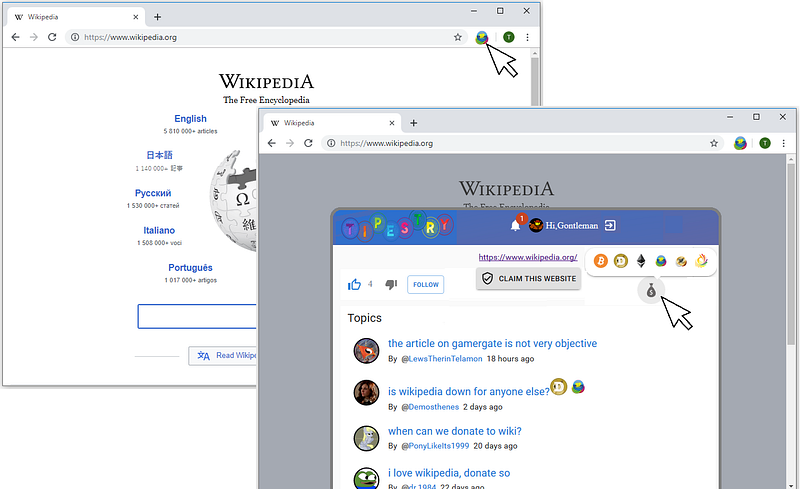Image resolution: width=800 pixels, height=489 pixels.
Task: Close the Wikipedia tab in back window
Action: point(136,17)
